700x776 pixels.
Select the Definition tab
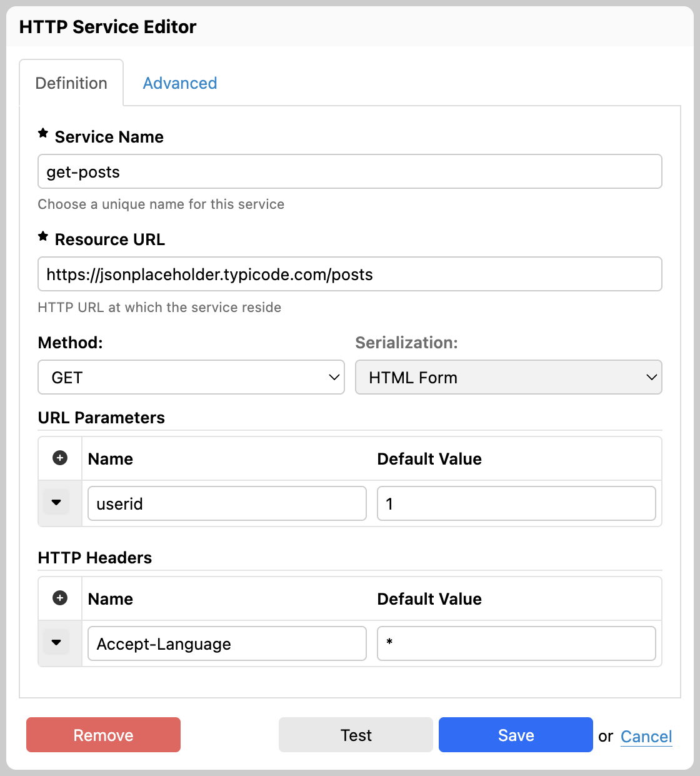[71, 83]
